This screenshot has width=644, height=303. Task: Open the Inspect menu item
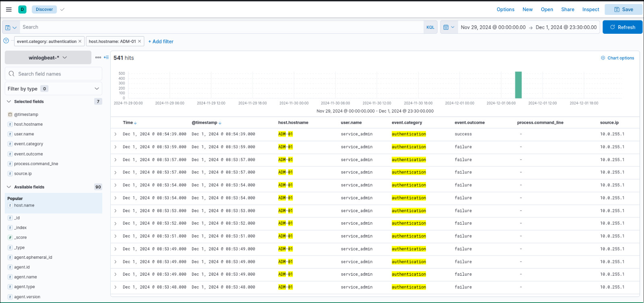coord(590,9)
